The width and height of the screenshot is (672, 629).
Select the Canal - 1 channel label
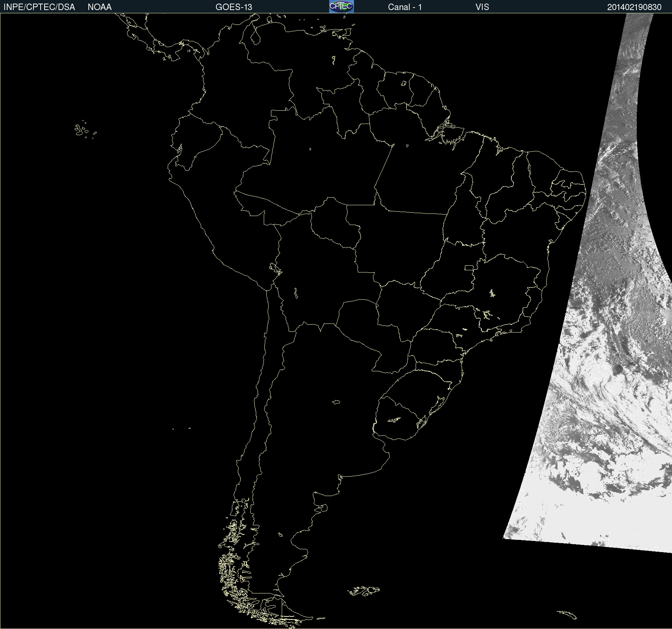point(405,7)
